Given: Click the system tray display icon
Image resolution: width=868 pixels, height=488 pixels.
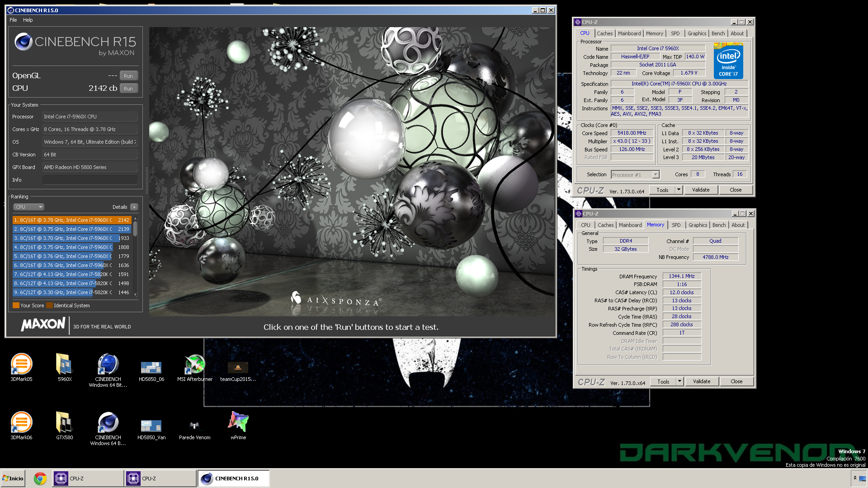Looking at the screenshot, I should pyautogui.click(x=863, y=479).
